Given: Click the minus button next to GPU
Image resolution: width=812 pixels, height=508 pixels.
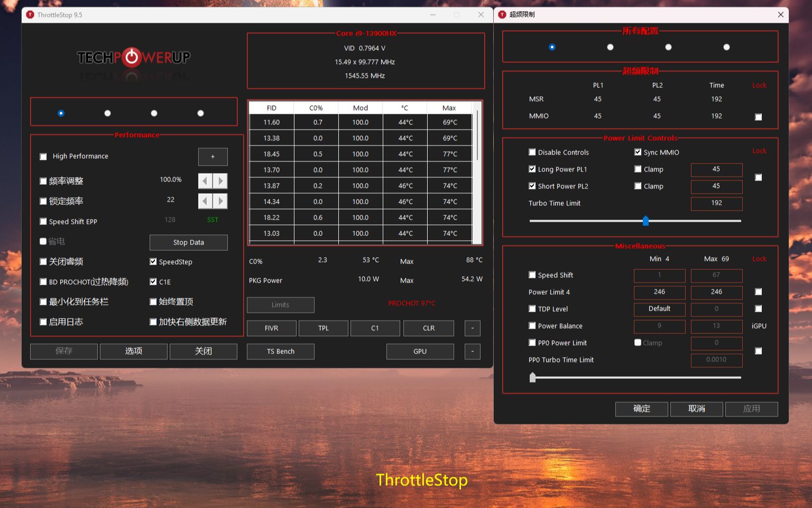Looking at the screenshot, I should tap(473, 351).
